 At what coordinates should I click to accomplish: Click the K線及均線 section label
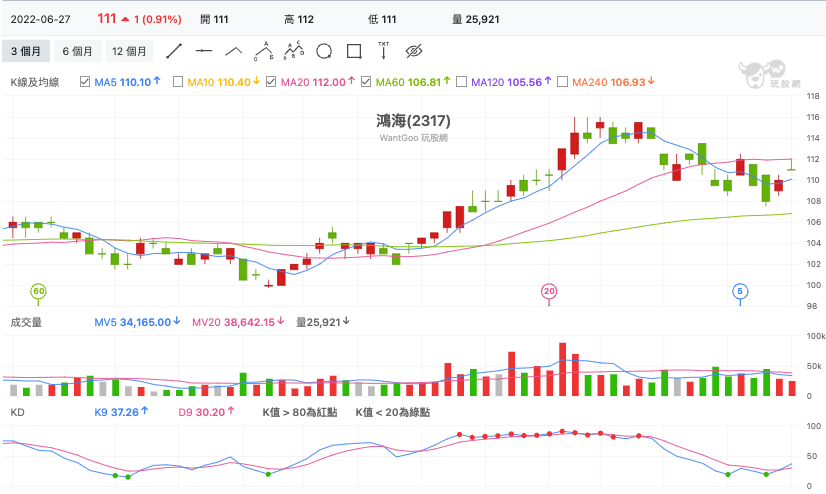[x=35, y=82]
